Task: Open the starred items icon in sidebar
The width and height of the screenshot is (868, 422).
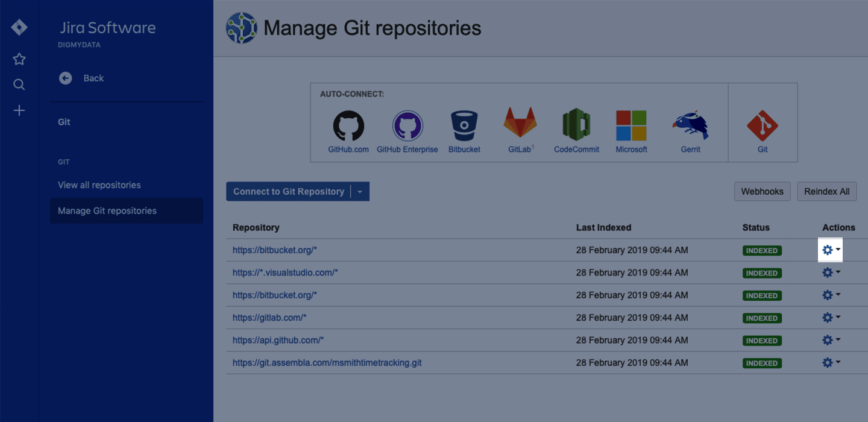Action: pyautogui.click(x=19, y=59)
